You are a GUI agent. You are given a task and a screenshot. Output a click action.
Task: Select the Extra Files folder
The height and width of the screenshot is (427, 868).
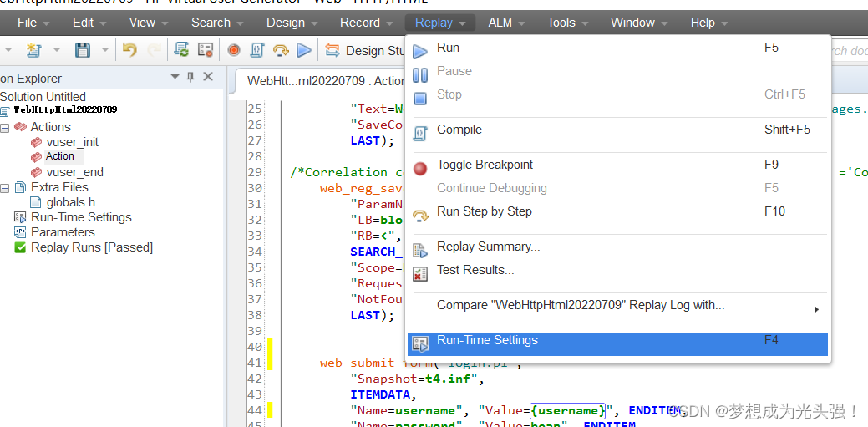pos(59,187)
